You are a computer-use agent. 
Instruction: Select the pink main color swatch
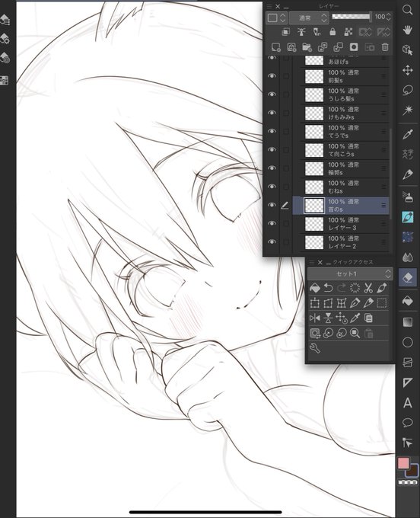[x=403, y=463]
